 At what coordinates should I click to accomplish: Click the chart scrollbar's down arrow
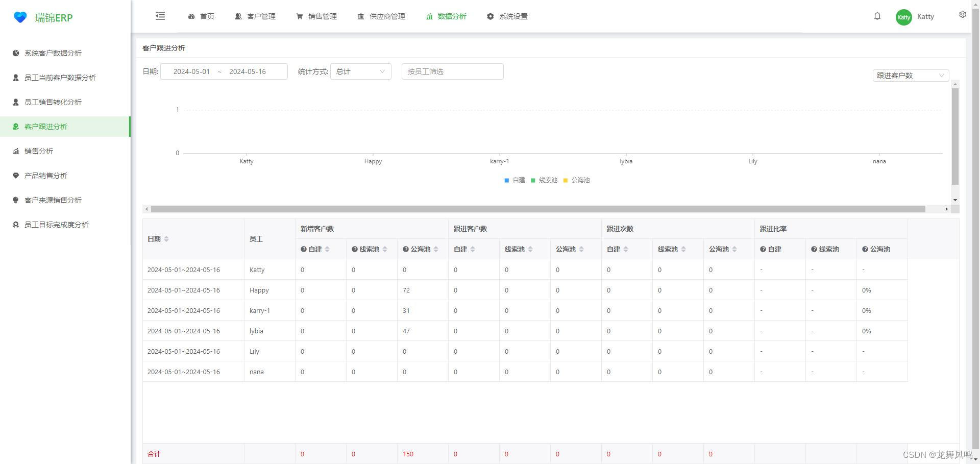click(x=955, y=200)
